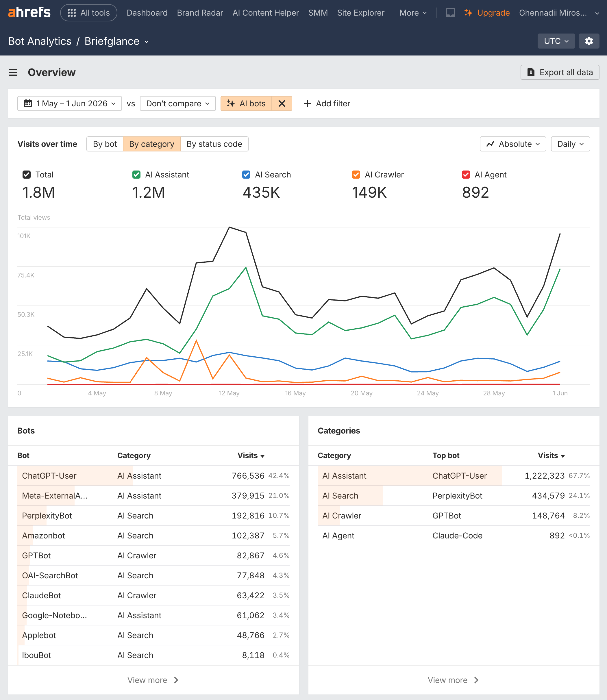Click the ChatGPT-User row in Bots table
Viewport: 607px width, 700px height.
point(153,475)
